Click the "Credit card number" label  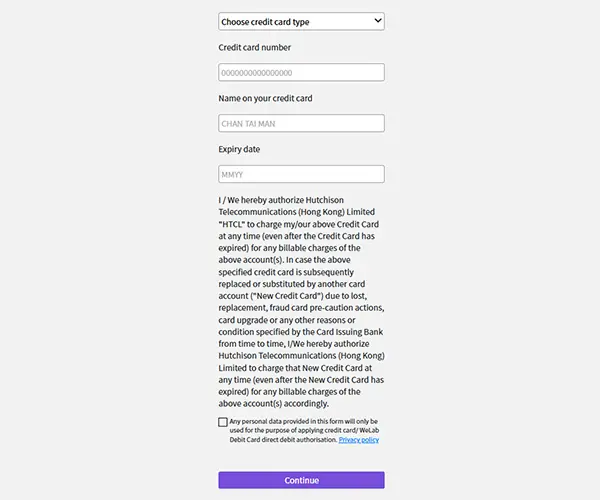(254, 47)
